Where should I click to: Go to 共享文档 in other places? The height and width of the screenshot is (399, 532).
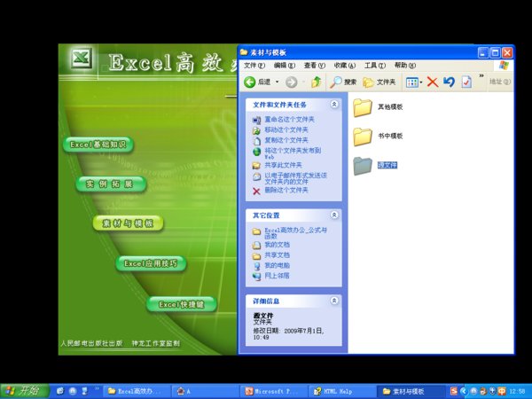[x=277, y=255]
